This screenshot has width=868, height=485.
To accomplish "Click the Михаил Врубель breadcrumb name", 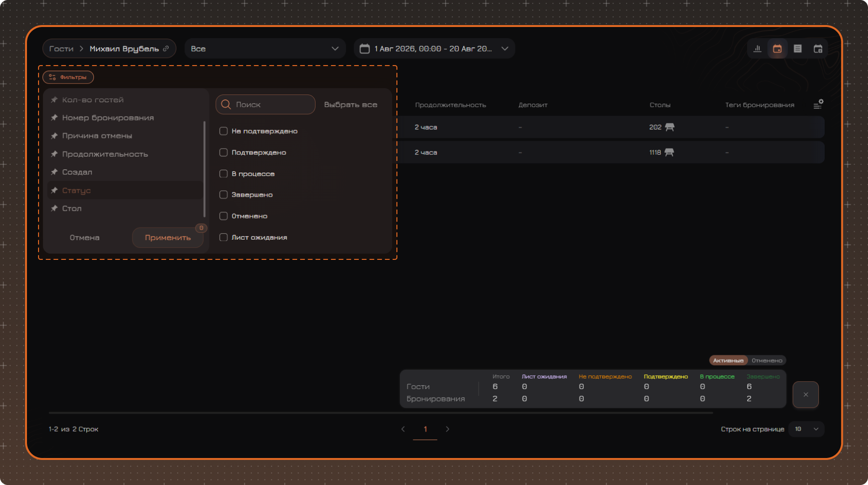I will click(124, 49).
